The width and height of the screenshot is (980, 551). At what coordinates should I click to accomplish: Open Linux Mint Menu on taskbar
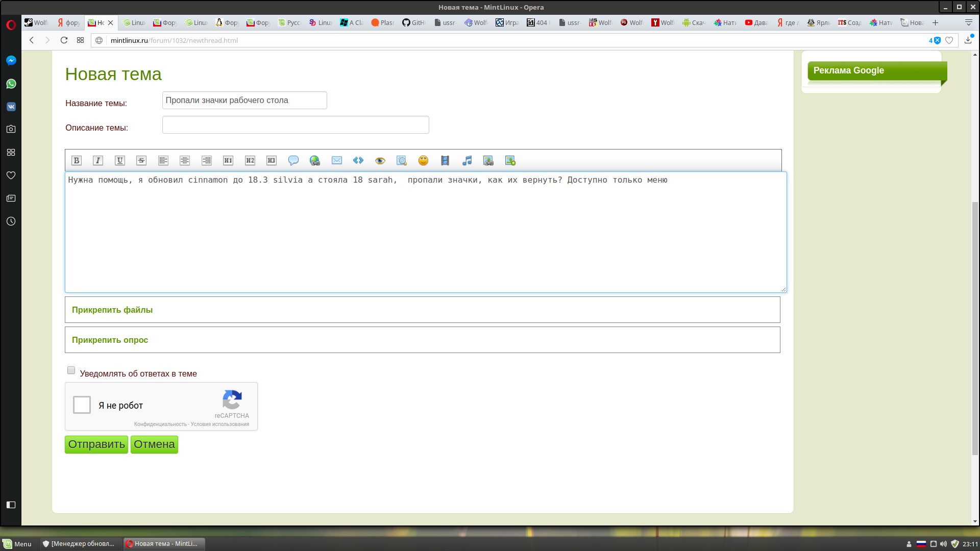coord(17,544)
